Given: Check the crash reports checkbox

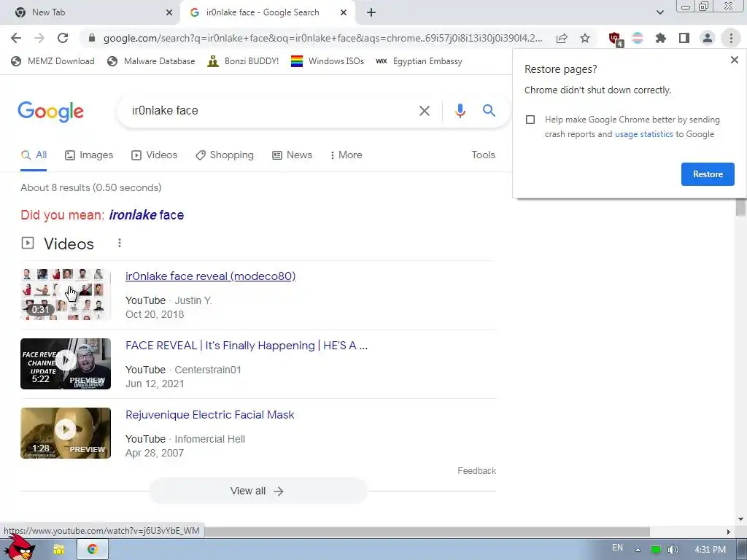Looking at the screenshot, I should point(530,120).
